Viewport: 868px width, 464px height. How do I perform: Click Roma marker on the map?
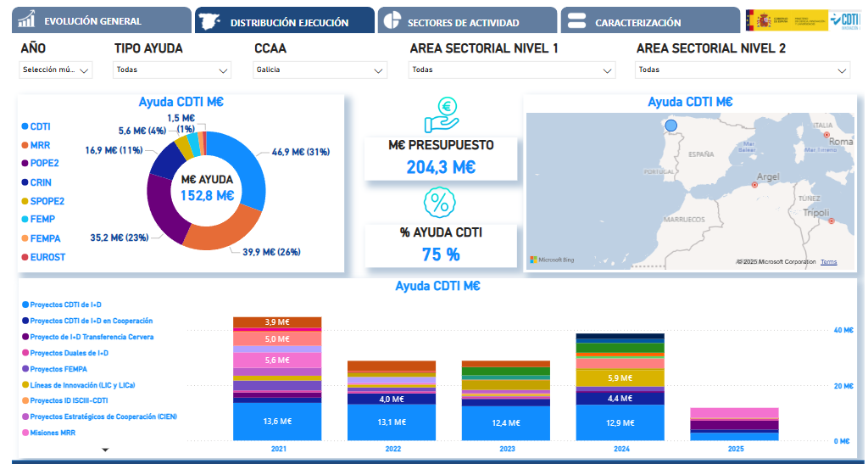tap(826, 135)
